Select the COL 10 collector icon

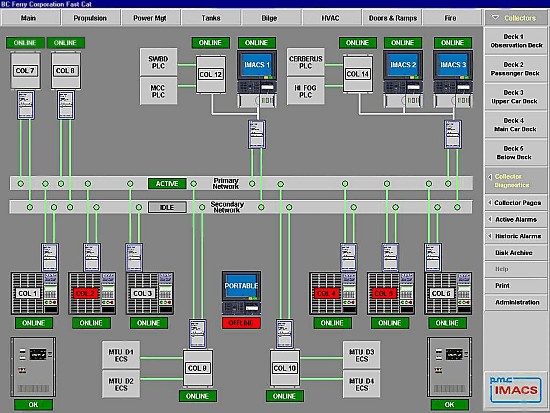point(285,368)
